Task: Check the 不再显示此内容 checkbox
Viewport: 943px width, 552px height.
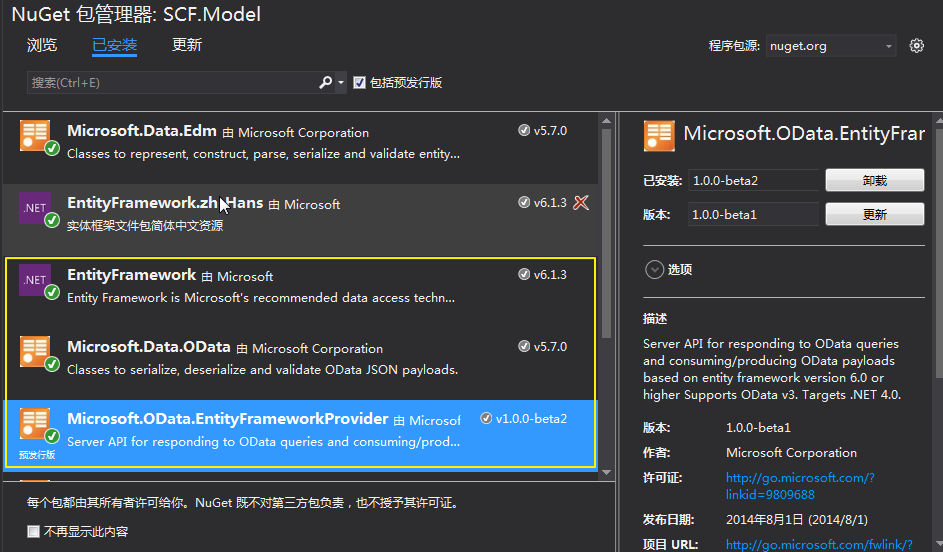Action: (34, 532)
